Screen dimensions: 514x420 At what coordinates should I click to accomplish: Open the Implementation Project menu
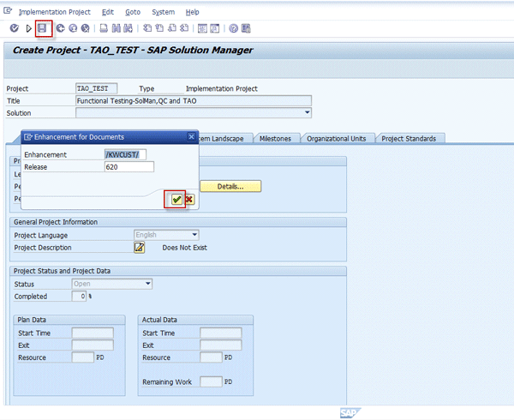point(55,12)
